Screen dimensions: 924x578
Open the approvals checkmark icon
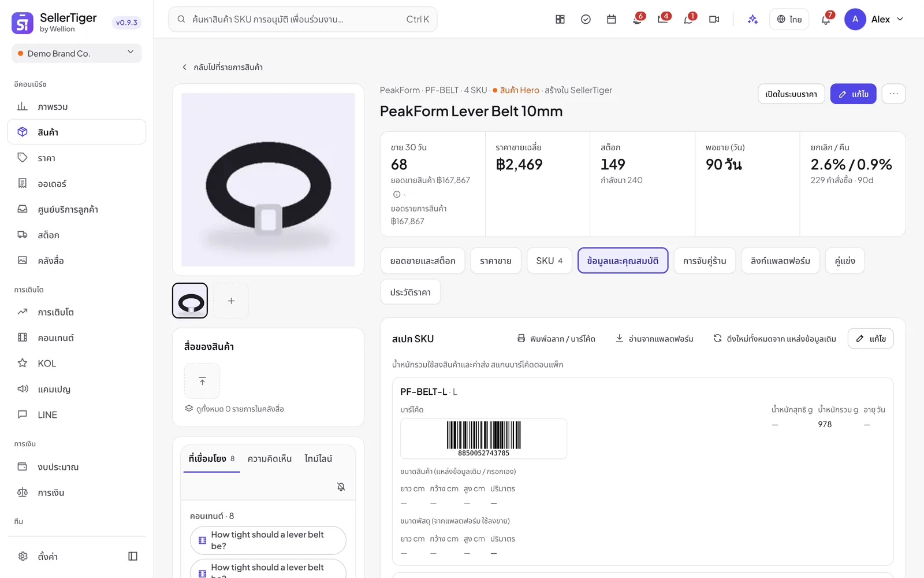point(586,19)
